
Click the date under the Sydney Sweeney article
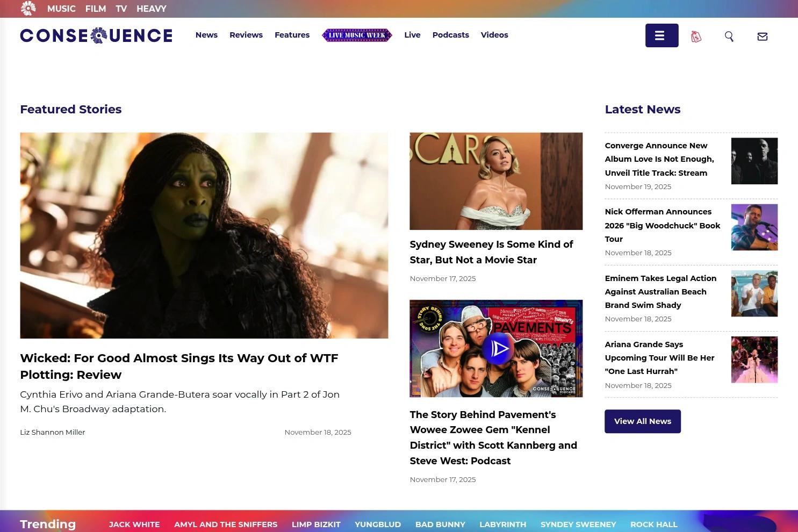coord(443,278)
